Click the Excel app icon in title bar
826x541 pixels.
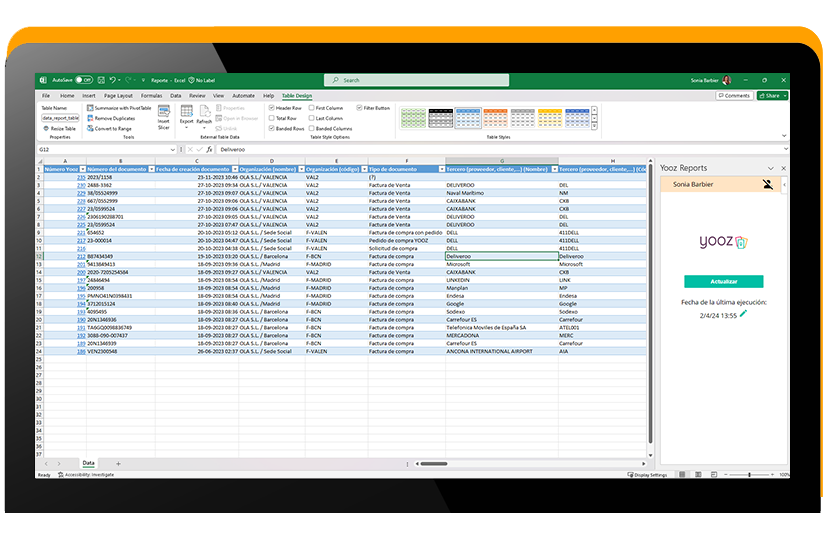43,80
